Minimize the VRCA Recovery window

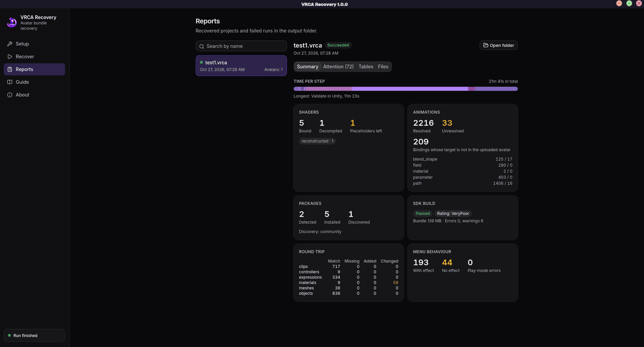(619, 4)
